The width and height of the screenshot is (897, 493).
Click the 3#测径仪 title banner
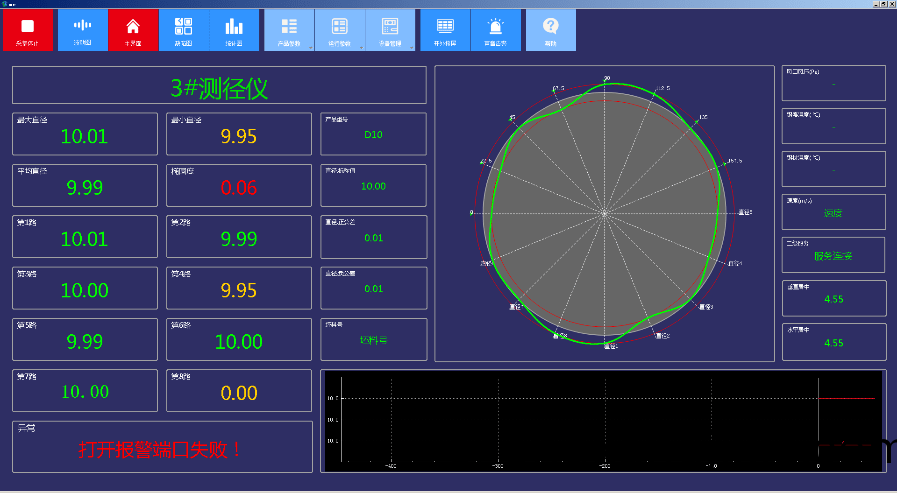[219, 87]
